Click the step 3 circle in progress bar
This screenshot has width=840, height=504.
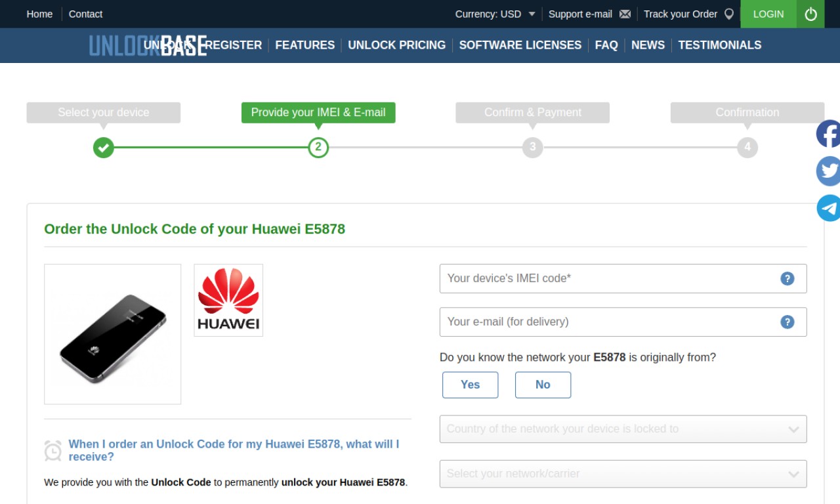coord(533,147)
